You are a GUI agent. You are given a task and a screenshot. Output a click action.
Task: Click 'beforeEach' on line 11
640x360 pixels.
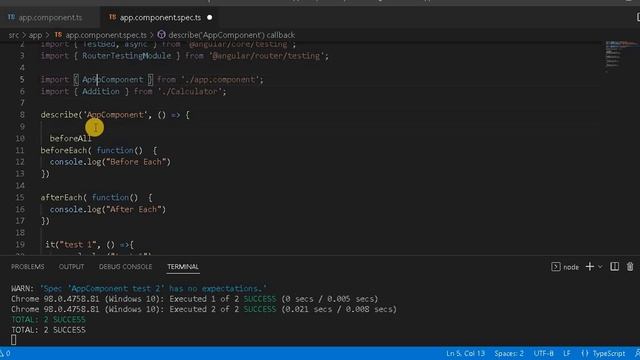pyautogui.click(x=64, y=150)
